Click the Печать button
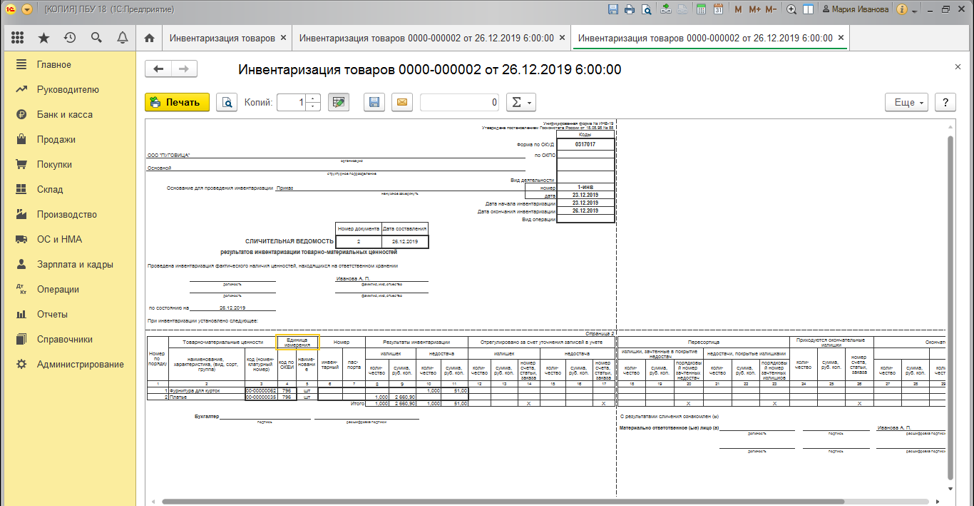 click(177, 102)
